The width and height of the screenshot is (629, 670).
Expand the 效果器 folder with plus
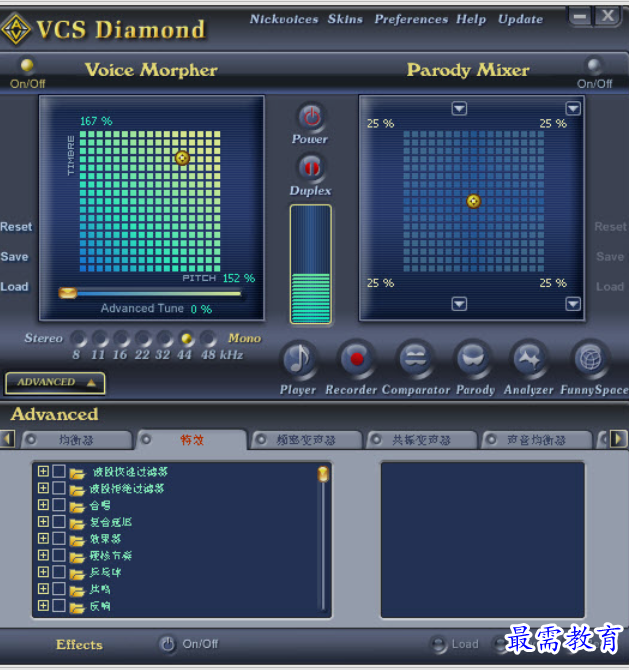[x=43, y=538]
